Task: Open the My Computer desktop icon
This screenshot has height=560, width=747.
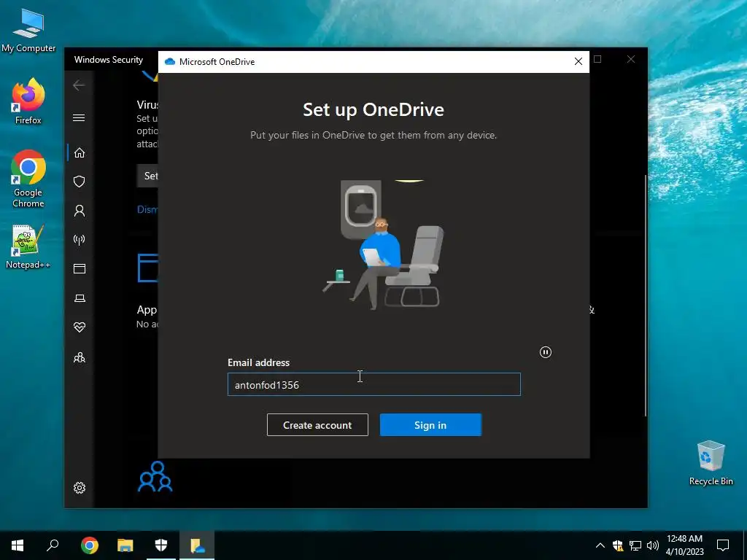Action: pos(28,31)
